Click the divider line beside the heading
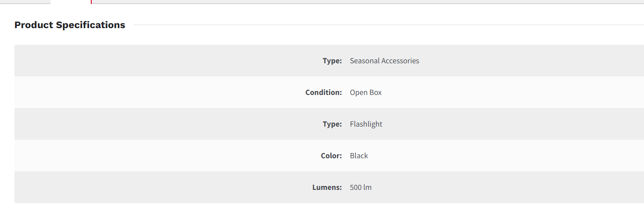644x211 pixels. pyautogui.click(x=386, y=25)
